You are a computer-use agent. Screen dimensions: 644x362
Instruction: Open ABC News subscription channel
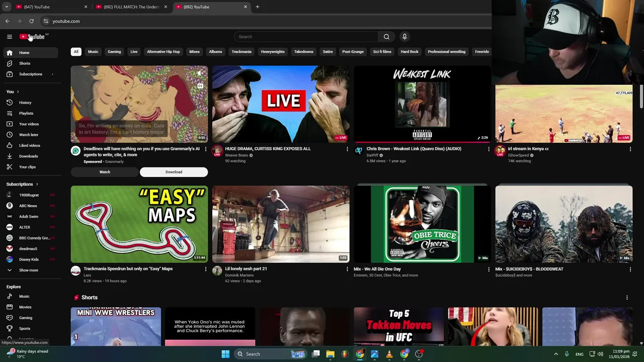[x=31, y=206]
